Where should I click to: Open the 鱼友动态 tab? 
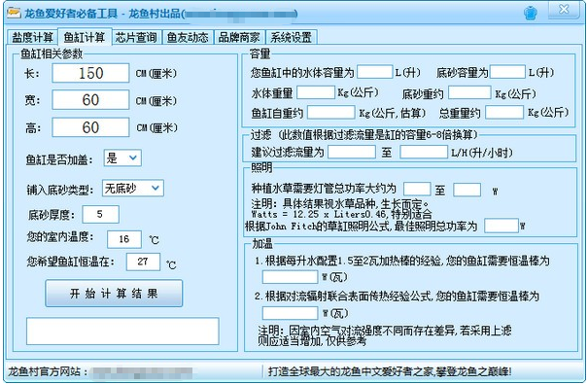click(x=188, y=37)
